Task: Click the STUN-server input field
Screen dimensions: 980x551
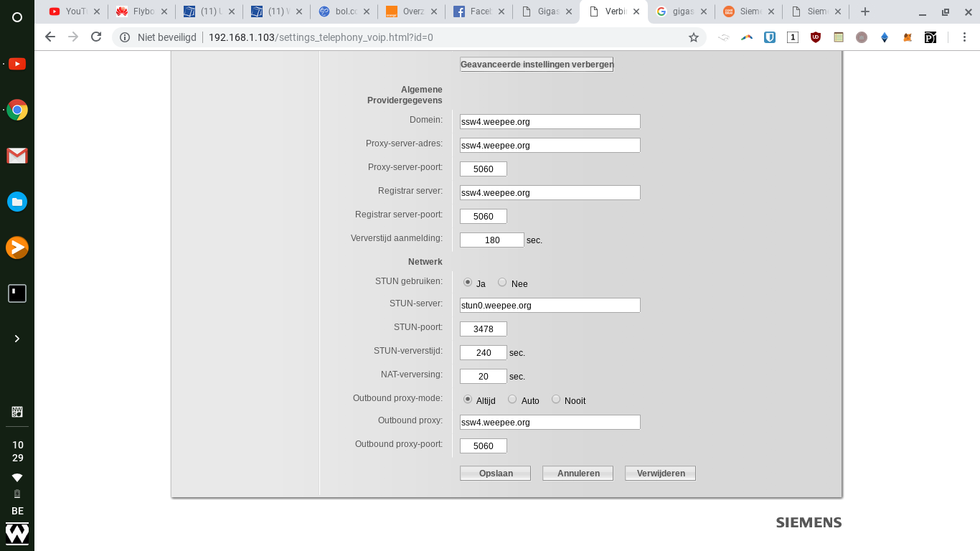Action: pos(550,306)
